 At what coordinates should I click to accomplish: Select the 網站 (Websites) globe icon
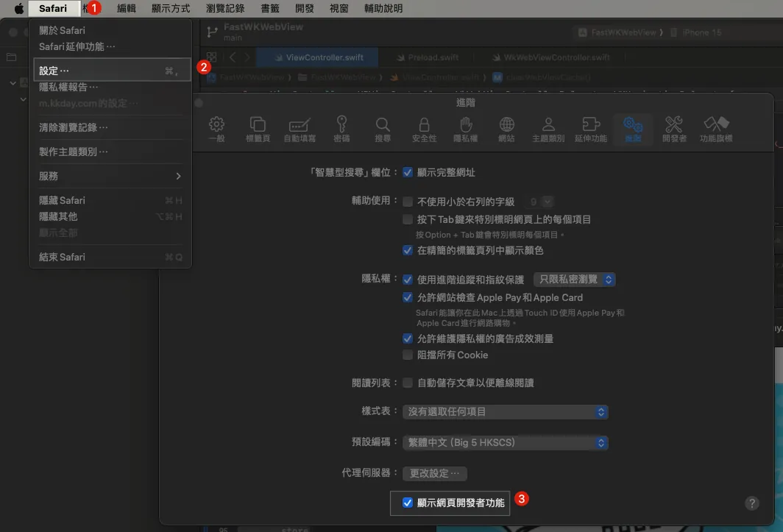click(x=506, y=129)
